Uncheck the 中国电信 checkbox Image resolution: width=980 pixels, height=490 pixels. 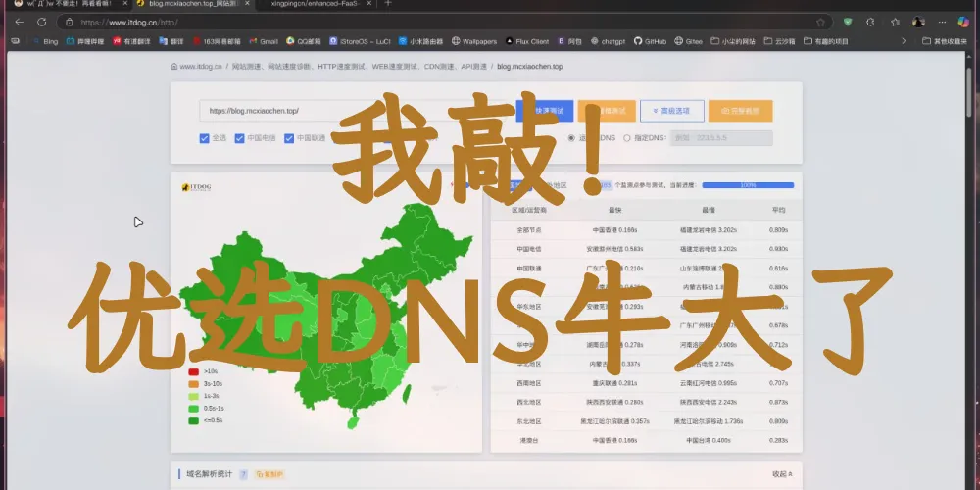point(240,138)
